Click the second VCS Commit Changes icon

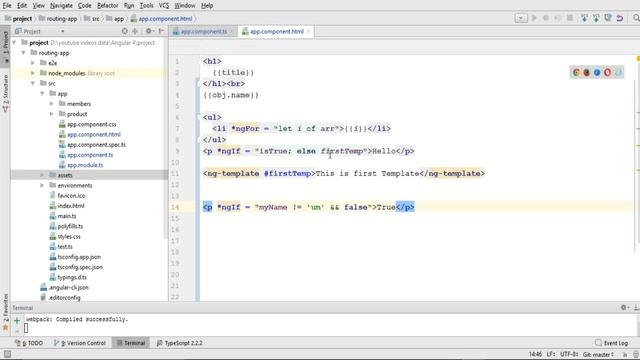(596, 18)
